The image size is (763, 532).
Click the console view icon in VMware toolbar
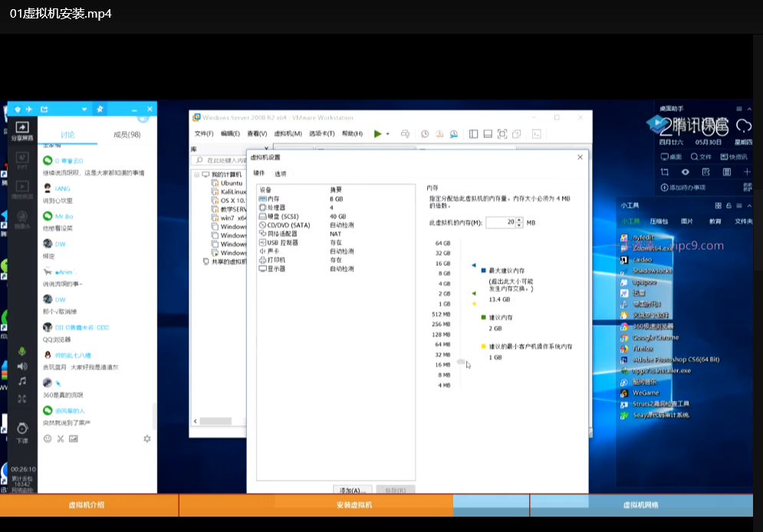537,133
